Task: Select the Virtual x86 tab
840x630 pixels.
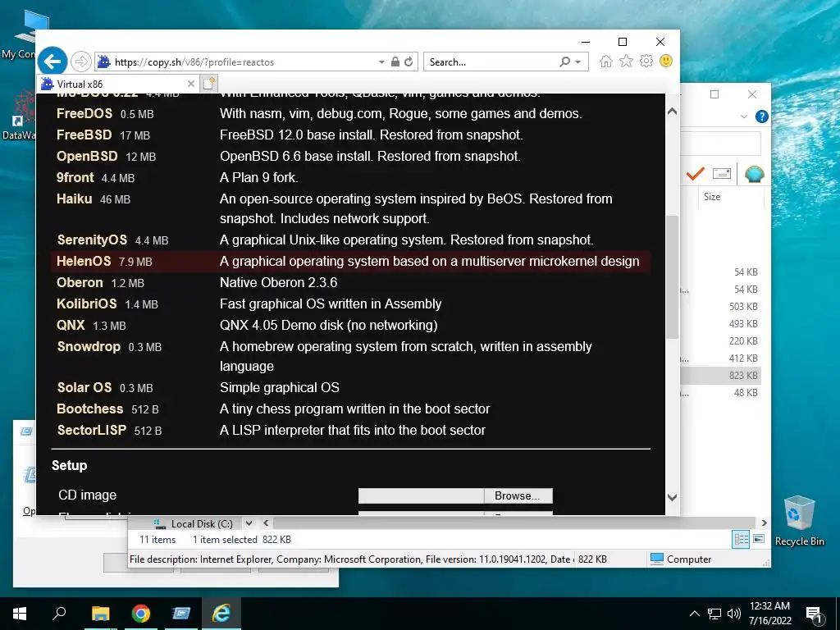Action: click(118, 84)
